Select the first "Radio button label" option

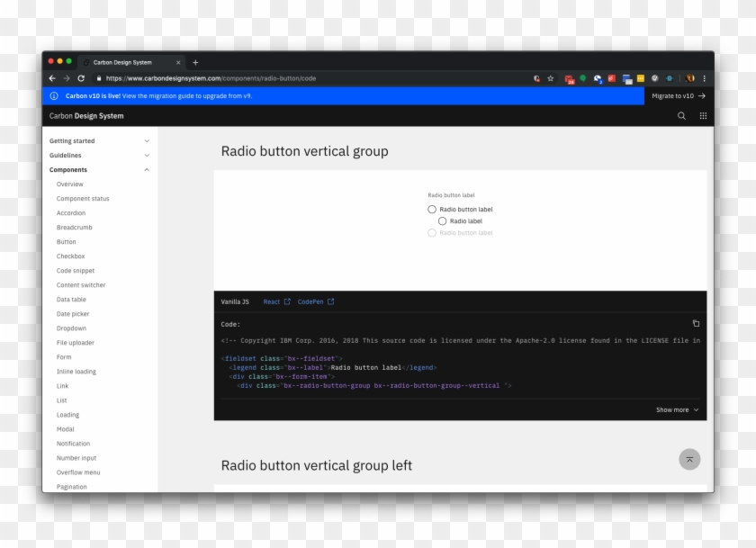click(432, 210)
